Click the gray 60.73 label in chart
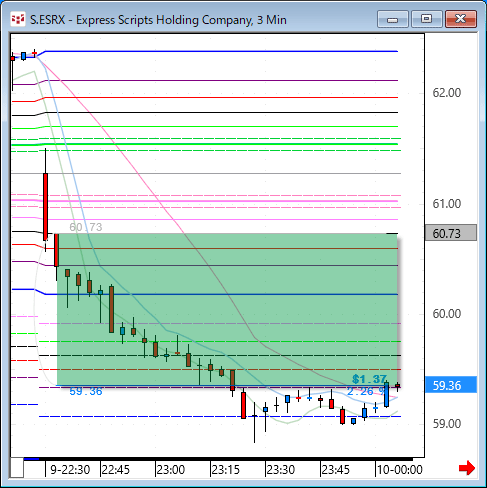This screenshot has width=487, height=488. (x=86, y=227)
